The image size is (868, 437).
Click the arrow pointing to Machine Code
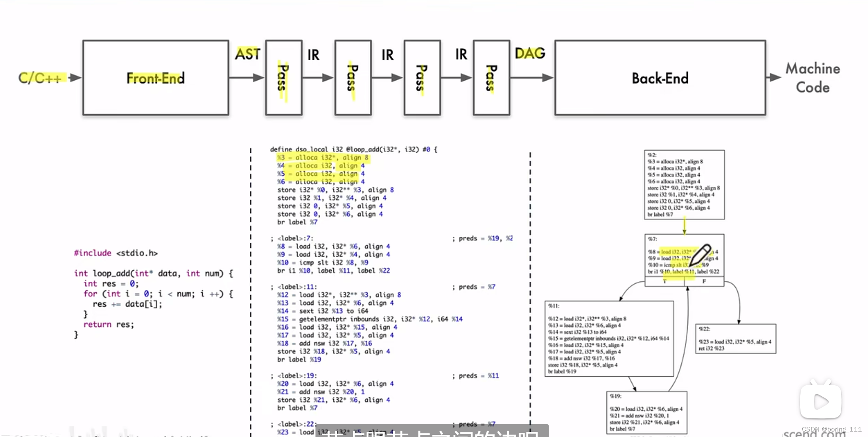tap(775, 78)
